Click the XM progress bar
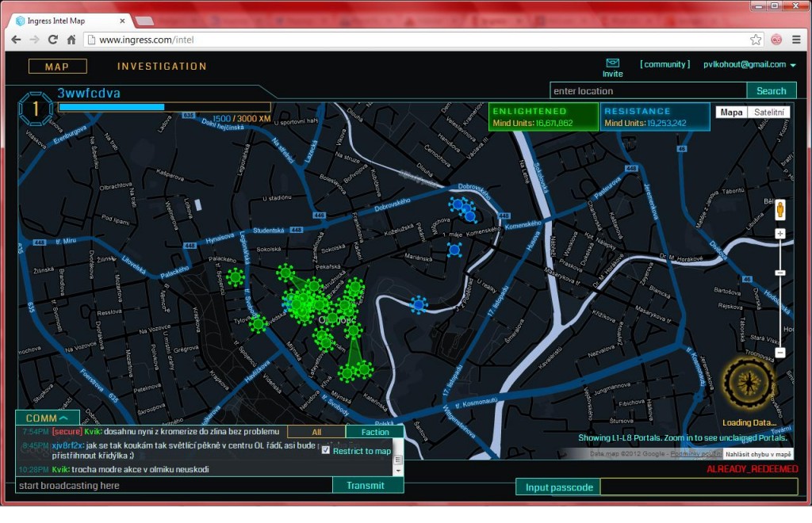Image resolution: width=812 pixels, height=523 pixels. (x=165, y=107)
